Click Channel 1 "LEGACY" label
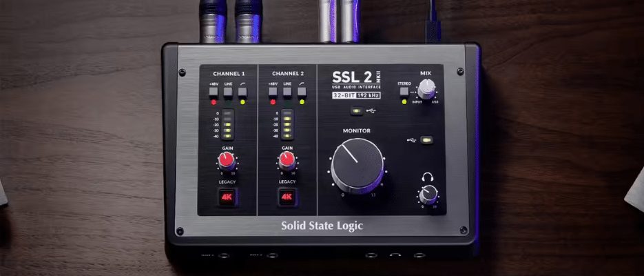 tap(227, 181)
